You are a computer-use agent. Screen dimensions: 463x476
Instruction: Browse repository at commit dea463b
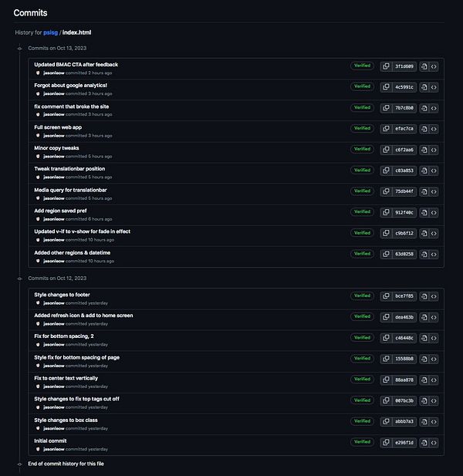434,317
